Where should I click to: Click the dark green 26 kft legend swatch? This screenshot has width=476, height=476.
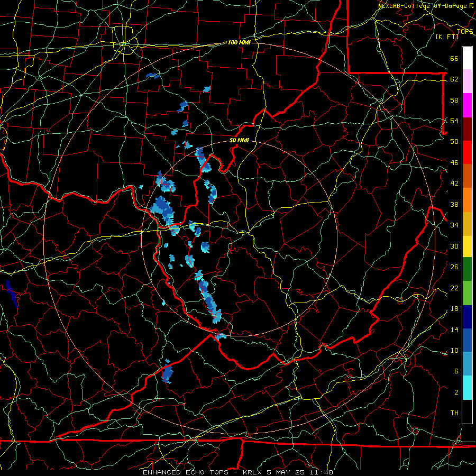pos(467,269)
